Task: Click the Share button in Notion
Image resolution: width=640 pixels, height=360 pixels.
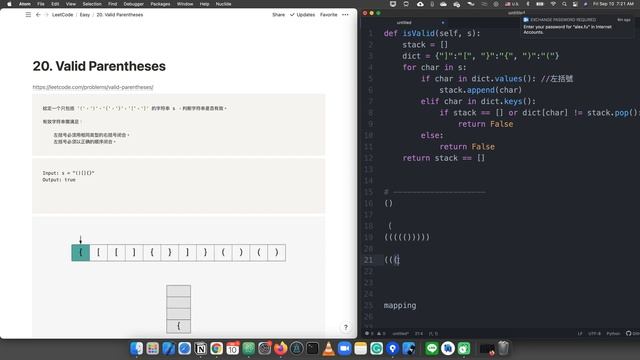Action: (278, 15)
